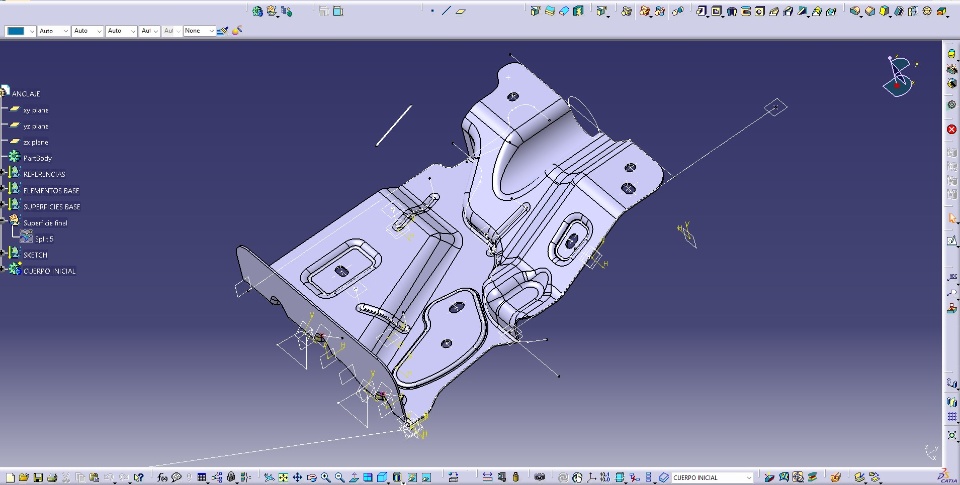
Task: Click the Fit All In view icon
Action: [x=283, y=477]
